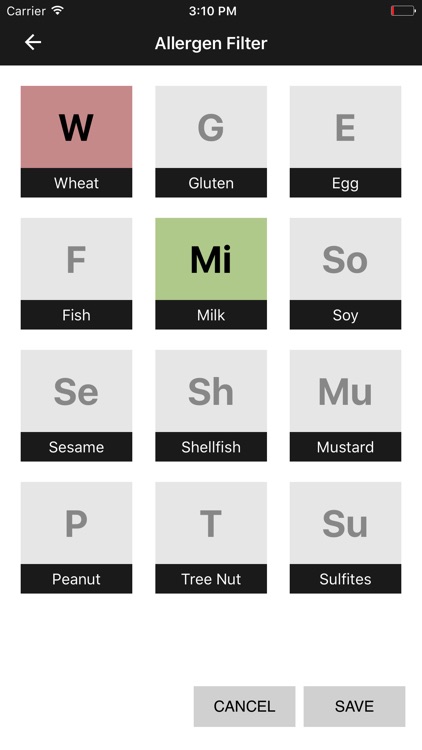Tap the Peanut label bar
The image size is (422, 750).
(77, 579)
